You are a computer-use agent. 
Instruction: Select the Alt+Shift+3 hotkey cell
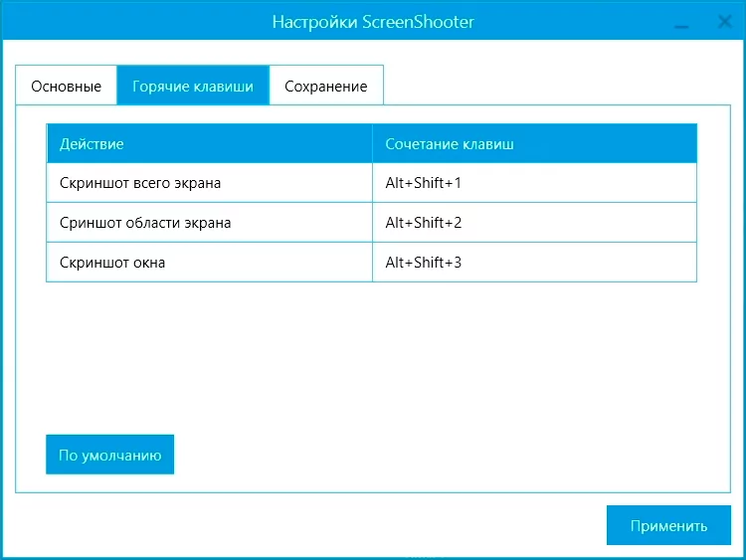534,263
